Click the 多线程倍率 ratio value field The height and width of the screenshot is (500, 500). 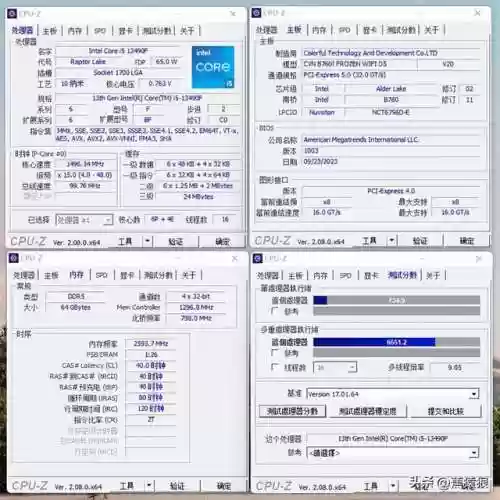click(x=455, y=367)
